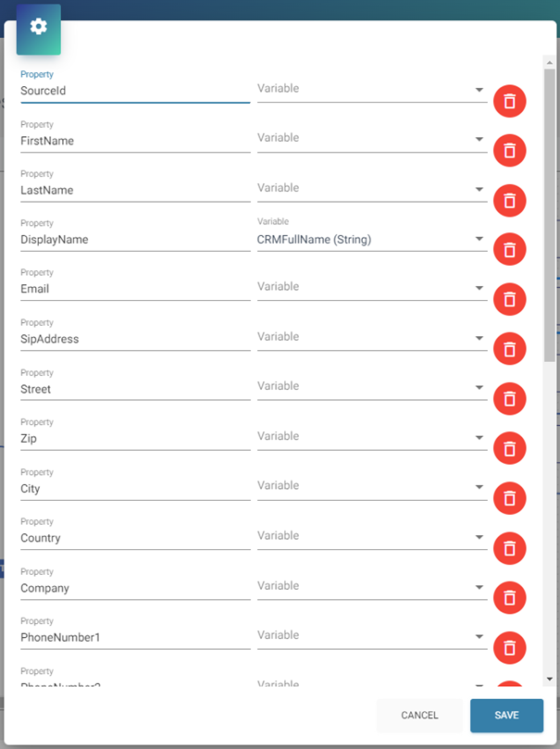This screenshot has height=749, width=560.
Task: Delete the SipAddress property row
Action: pos(509,349)
